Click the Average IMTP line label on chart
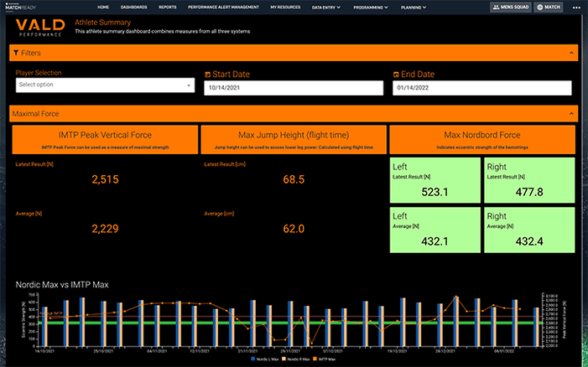This screenshot has width=588, height=367. tap(51, 313)
